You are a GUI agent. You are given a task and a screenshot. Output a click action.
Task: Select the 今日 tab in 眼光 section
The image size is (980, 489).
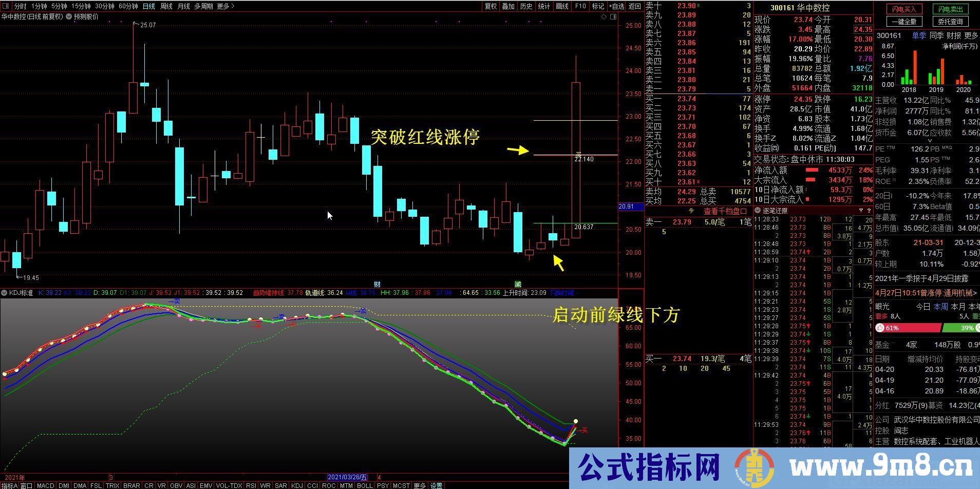[x=923, y=307]
